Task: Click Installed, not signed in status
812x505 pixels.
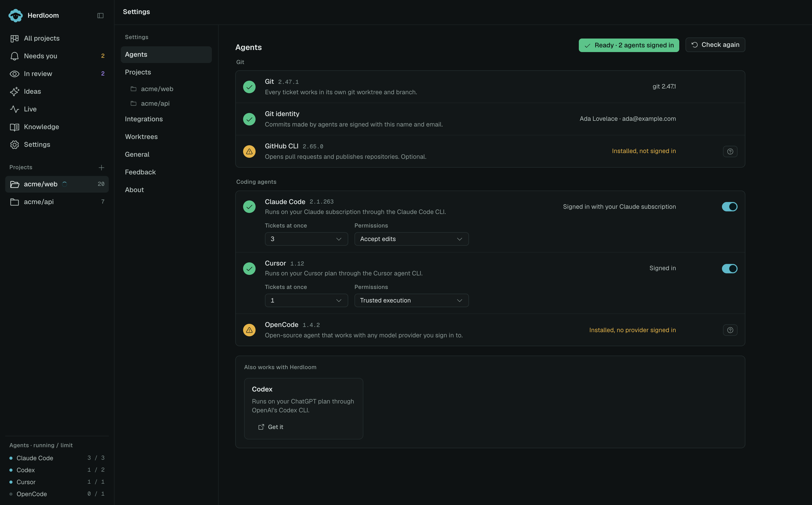Action: click(644, 151)
